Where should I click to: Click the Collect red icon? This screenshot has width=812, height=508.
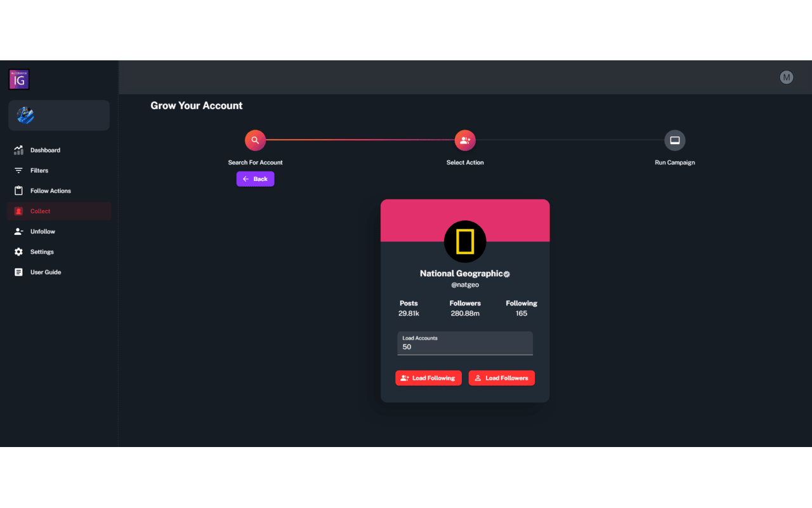[18, 211]
